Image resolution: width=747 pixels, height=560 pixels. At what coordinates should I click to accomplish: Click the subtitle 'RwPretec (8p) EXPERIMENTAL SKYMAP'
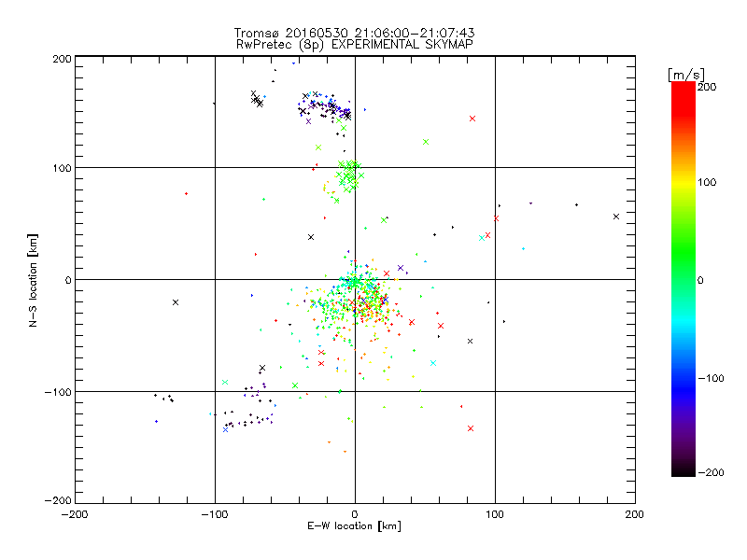tap(355, 45)
